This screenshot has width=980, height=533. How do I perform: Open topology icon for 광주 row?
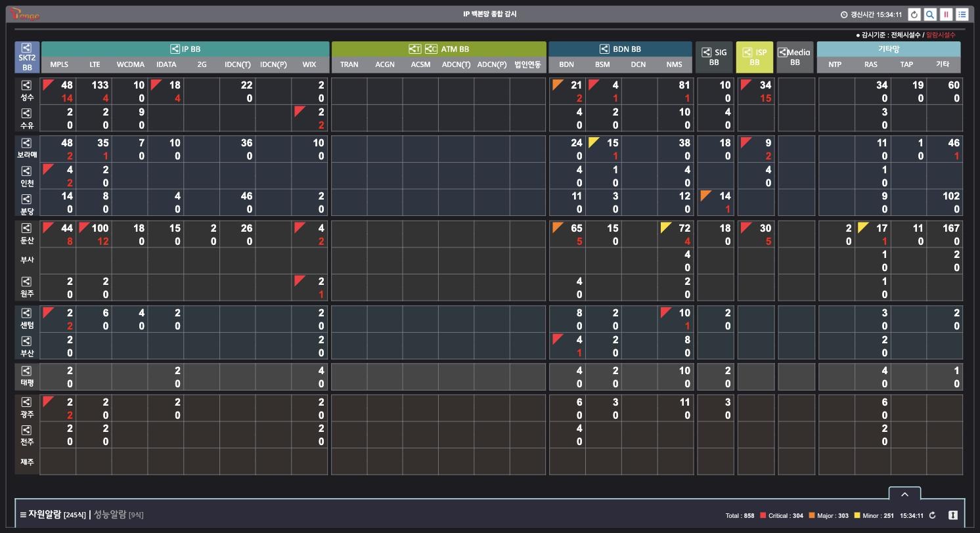coord(27,402)
